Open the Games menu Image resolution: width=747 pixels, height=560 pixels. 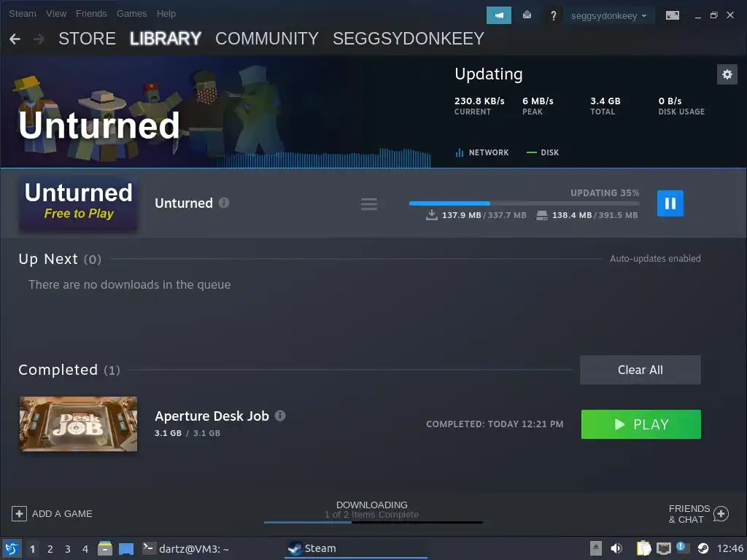[x=131, y=14]
